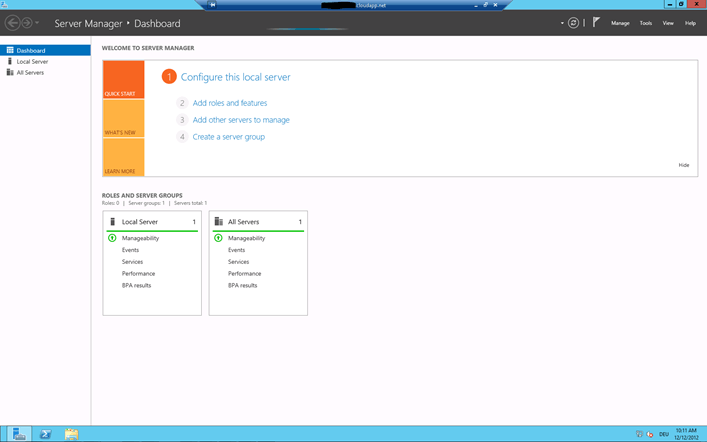Open the navigation history dropdown arrow
The height and width of the screenshot is (442, 707).
[x=37, y=23]
